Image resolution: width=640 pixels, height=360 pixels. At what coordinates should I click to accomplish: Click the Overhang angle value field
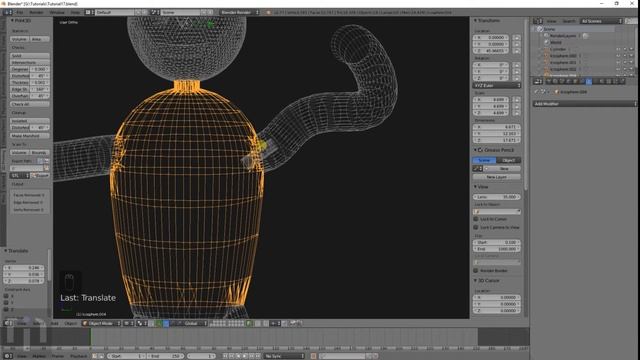coord(40,96)
